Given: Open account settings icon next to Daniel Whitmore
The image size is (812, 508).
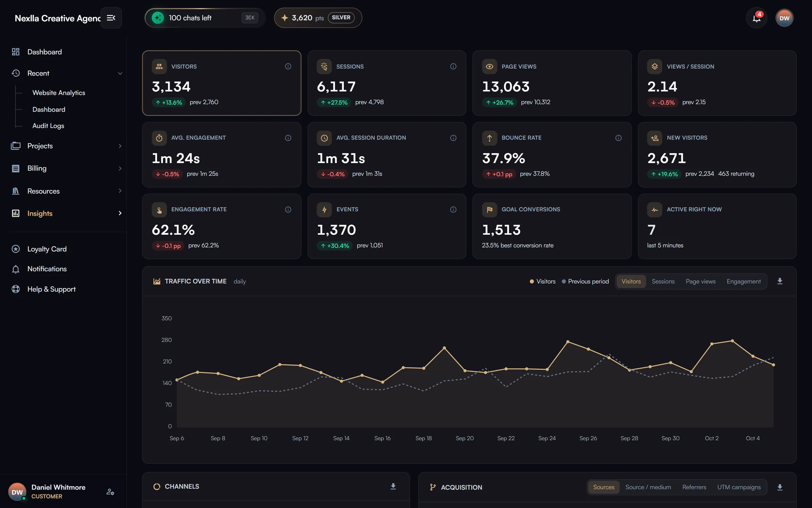Looking at the screenshot, I should (110, 492).
